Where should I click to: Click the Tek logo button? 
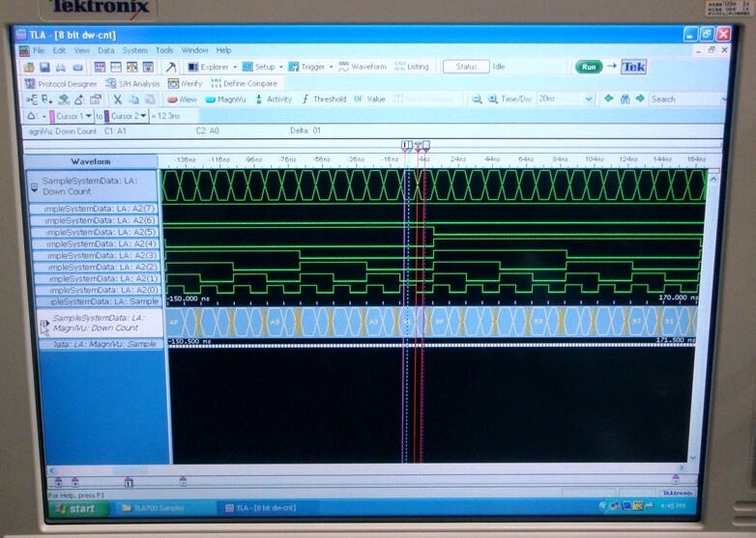(x=633, y=67)
